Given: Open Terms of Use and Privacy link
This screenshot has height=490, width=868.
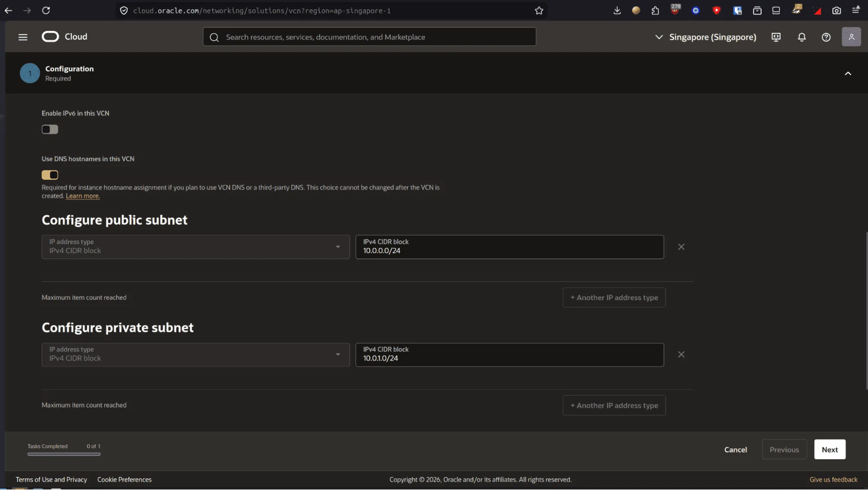Looking at the screenshot, I should point(51,480).
